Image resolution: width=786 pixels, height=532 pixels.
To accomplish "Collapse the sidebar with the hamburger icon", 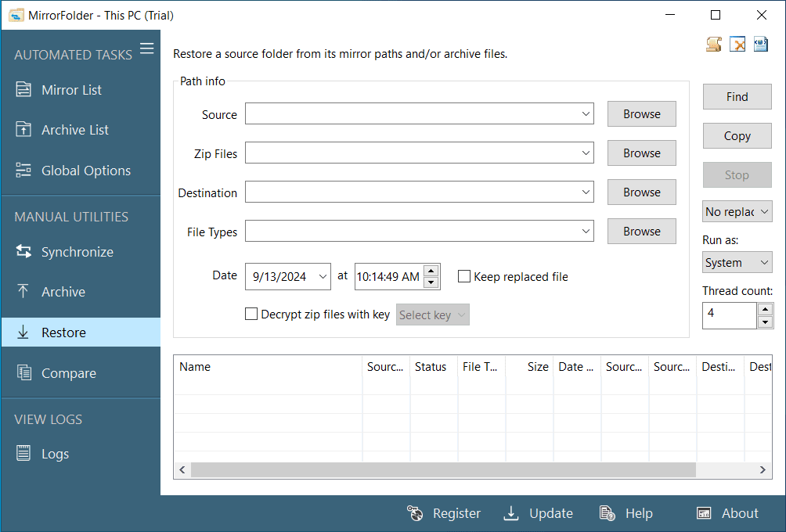I will coord(147,49).
